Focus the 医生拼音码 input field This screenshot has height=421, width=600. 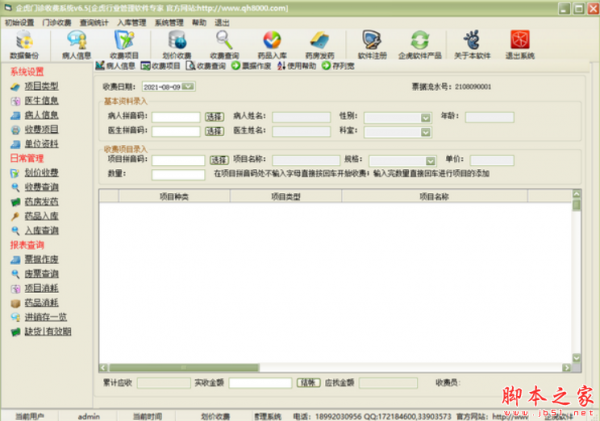coord(176,132)
